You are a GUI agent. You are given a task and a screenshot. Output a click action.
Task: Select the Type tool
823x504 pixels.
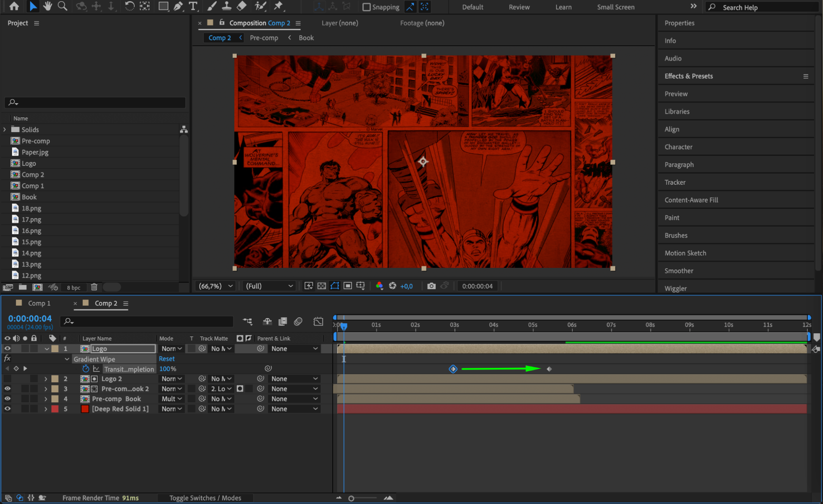point(193,6)
